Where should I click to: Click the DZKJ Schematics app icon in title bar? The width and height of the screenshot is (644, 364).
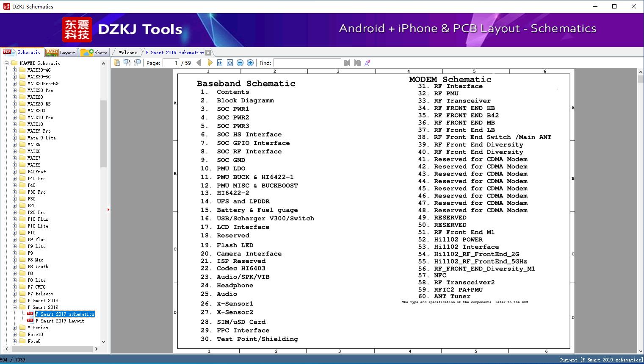point(6,6)
